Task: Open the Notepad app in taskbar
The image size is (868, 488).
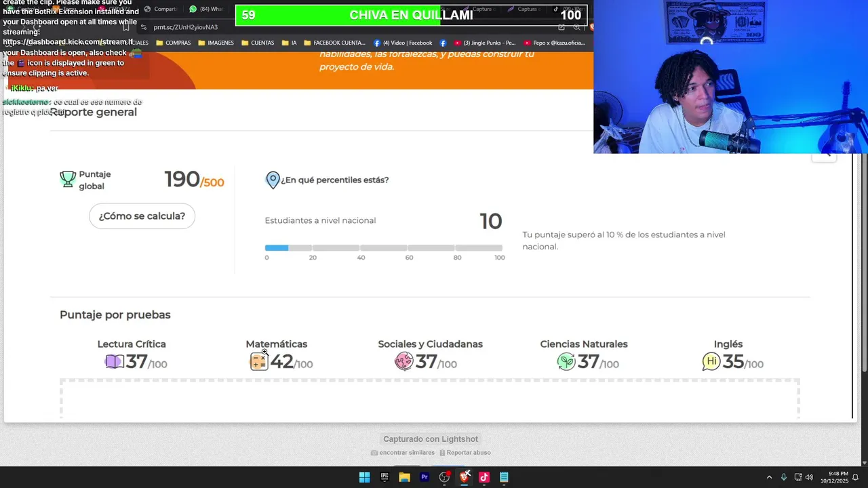Action: pos(504,477)
